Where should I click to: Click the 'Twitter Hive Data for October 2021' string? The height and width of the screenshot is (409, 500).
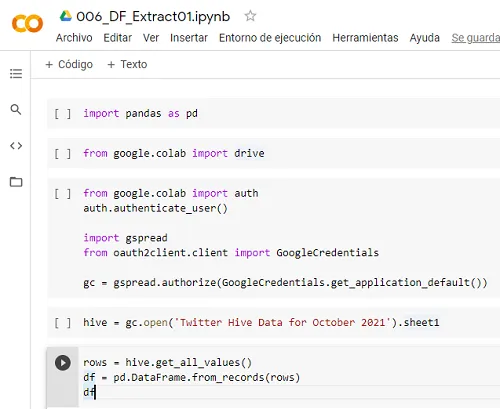pos(282,322)
